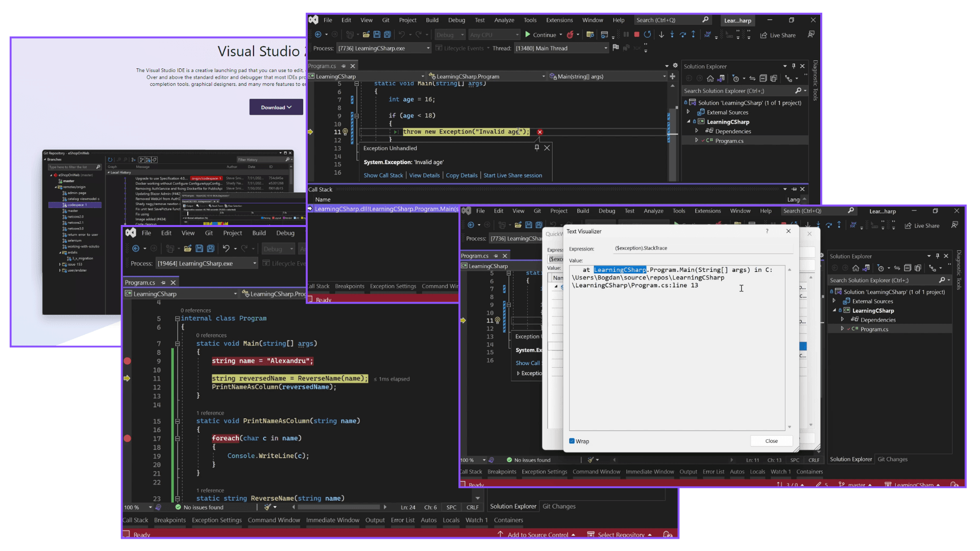This screenshot has width=980, height=551.
Task: Expand Dependencies node in exception window Solution Explorer
Action: click(697, 131)
